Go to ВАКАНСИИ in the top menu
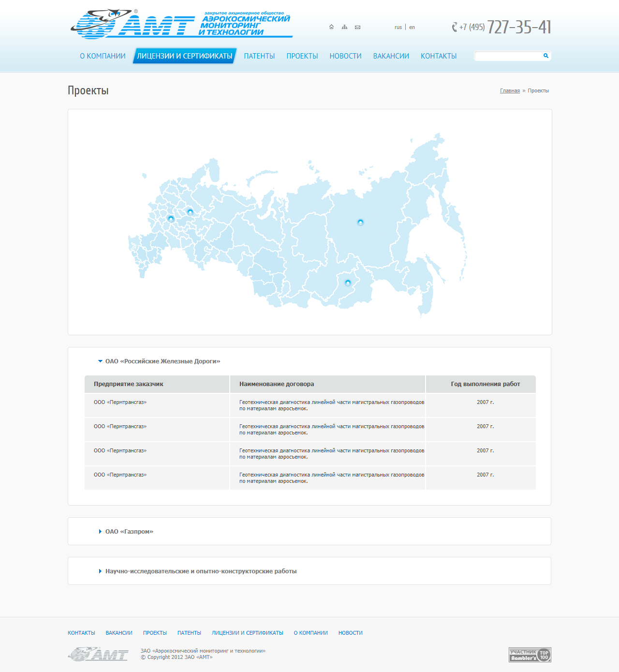Image resolution: width=619 pixels, height=672 pixels. pyautogui.click(x=391, y=56)
